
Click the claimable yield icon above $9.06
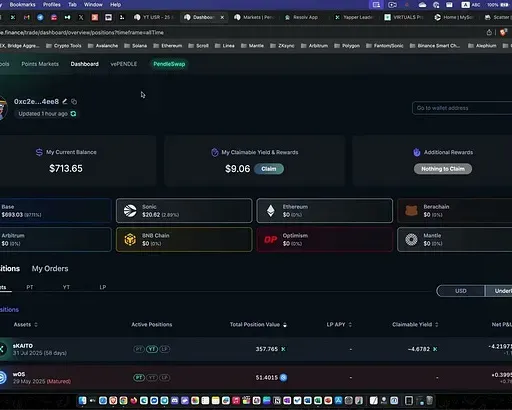[x=215, y=152]
